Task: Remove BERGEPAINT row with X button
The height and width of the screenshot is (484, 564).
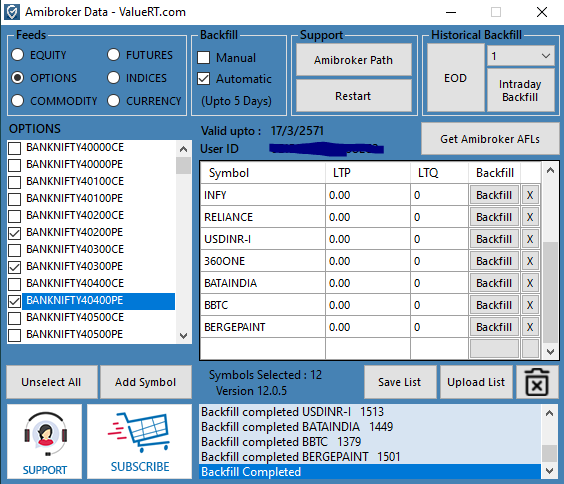Action: (x=530, y=327)
